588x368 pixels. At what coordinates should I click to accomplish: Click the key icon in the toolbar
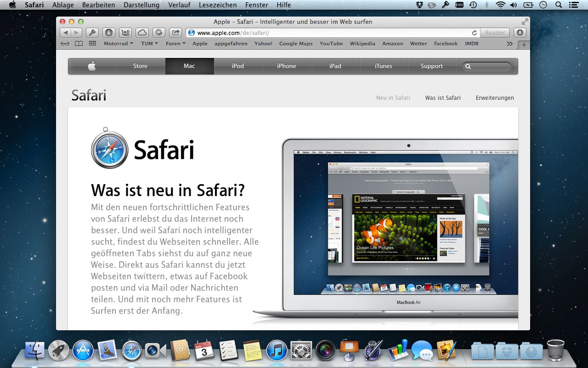[x=93, y=33]
